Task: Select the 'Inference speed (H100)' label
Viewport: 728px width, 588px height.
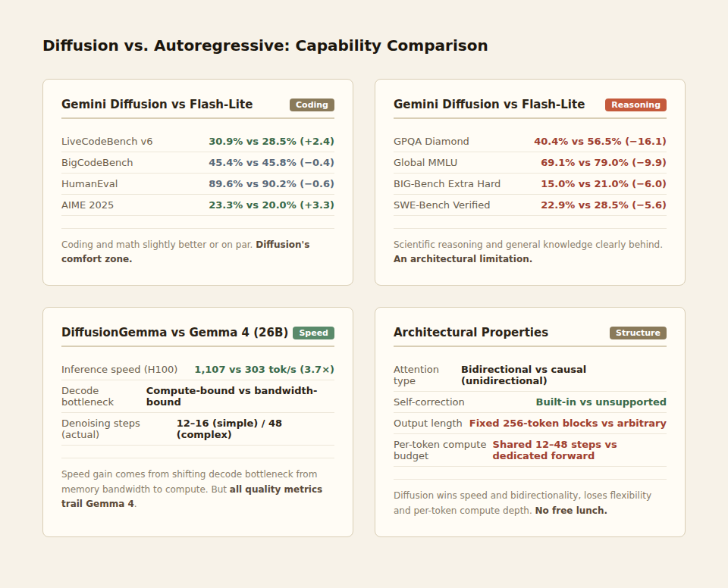Action: coord(119,370)
